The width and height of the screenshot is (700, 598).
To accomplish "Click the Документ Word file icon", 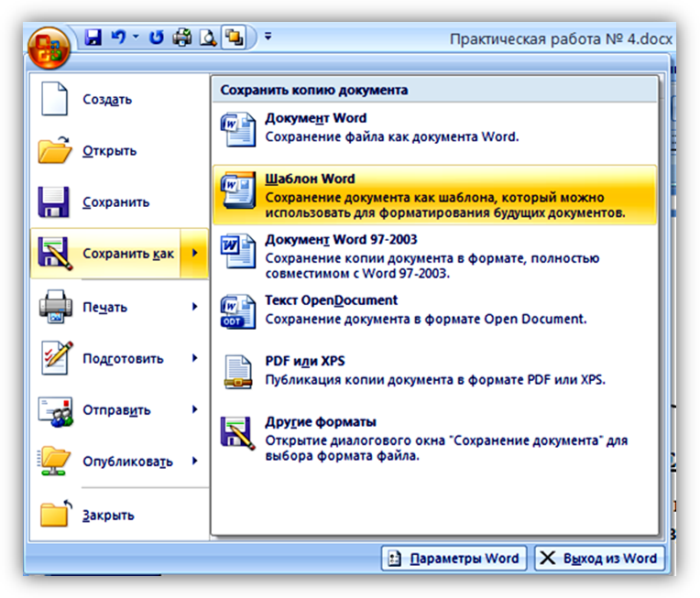I will click(x=238, y=129).
